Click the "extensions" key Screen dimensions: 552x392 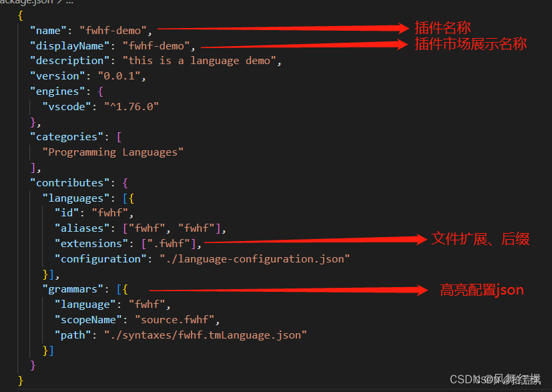91,244
